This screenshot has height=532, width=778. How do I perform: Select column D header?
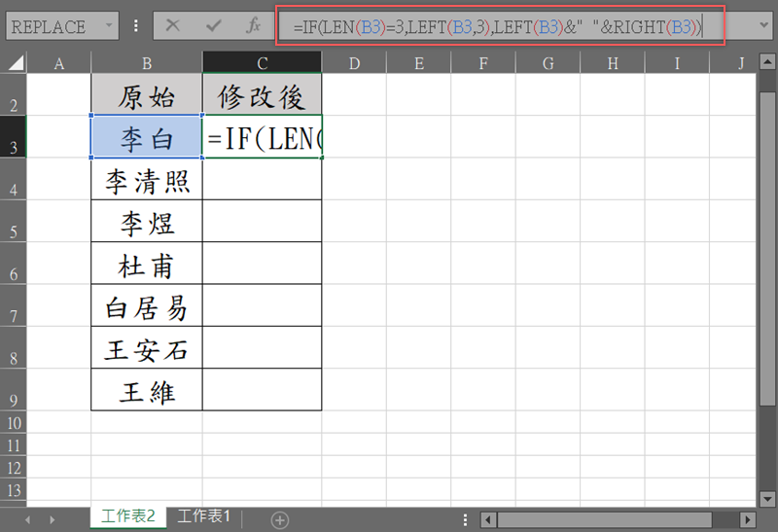pyautogui.click(x=354, y=63)
